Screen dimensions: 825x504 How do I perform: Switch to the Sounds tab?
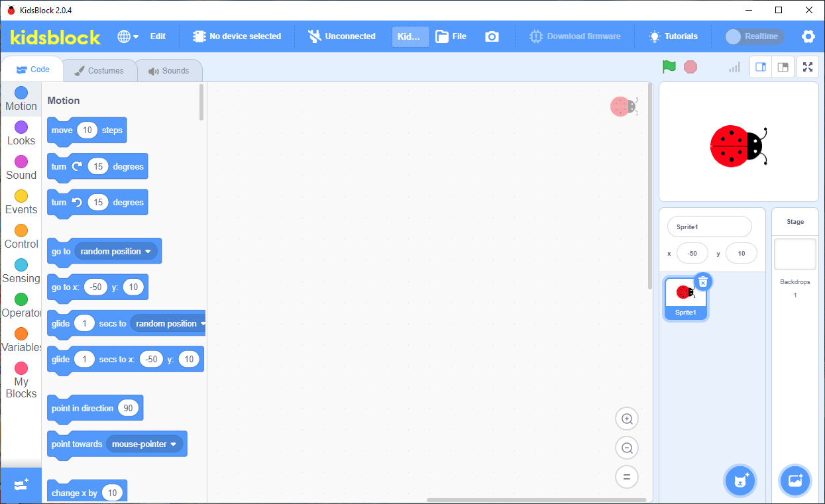169,71
